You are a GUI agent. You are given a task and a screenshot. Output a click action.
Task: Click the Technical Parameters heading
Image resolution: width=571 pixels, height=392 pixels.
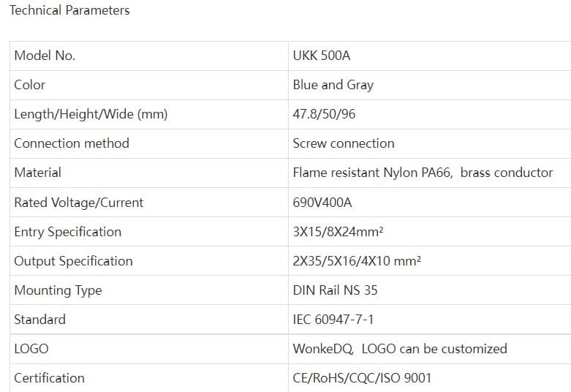point(69,10)
